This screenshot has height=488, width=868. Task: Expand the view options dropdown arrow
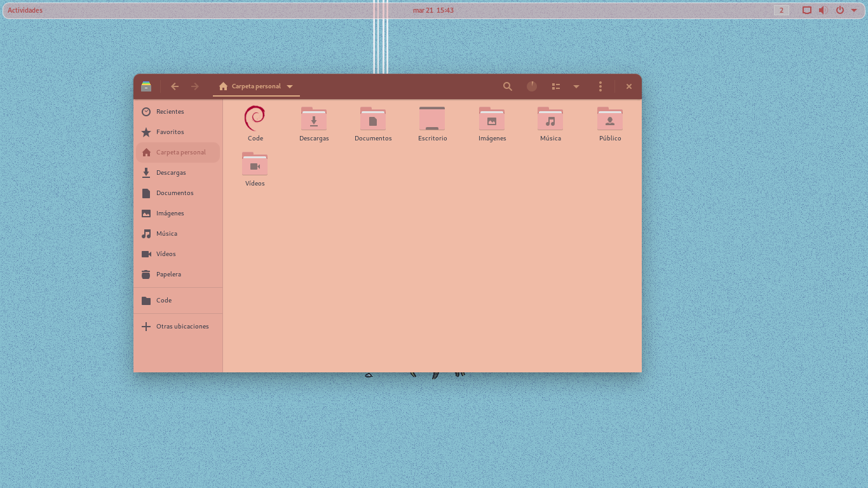[x=576, y=86]
